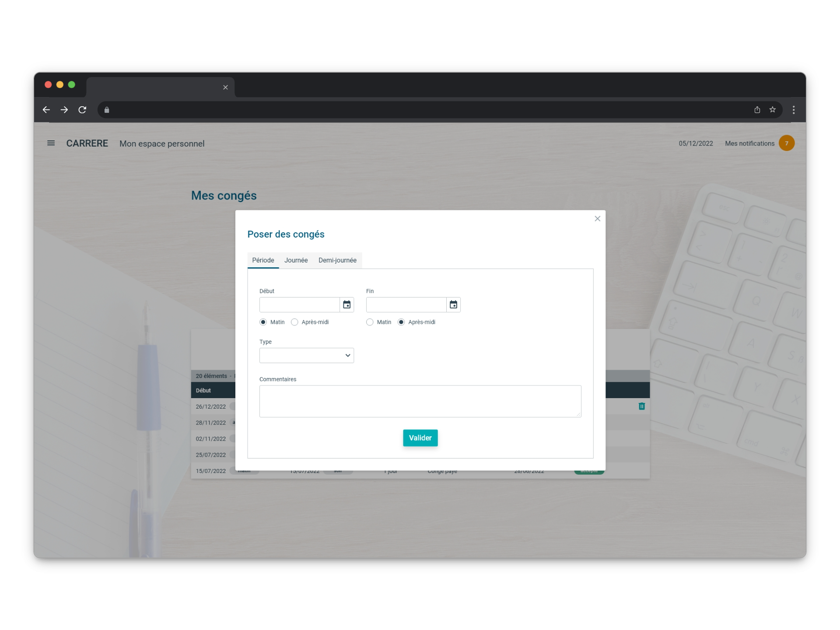Screen dimensions: 840x630
Task: Switch to the Demi-journée tab
Action: [x=337, y=260]
